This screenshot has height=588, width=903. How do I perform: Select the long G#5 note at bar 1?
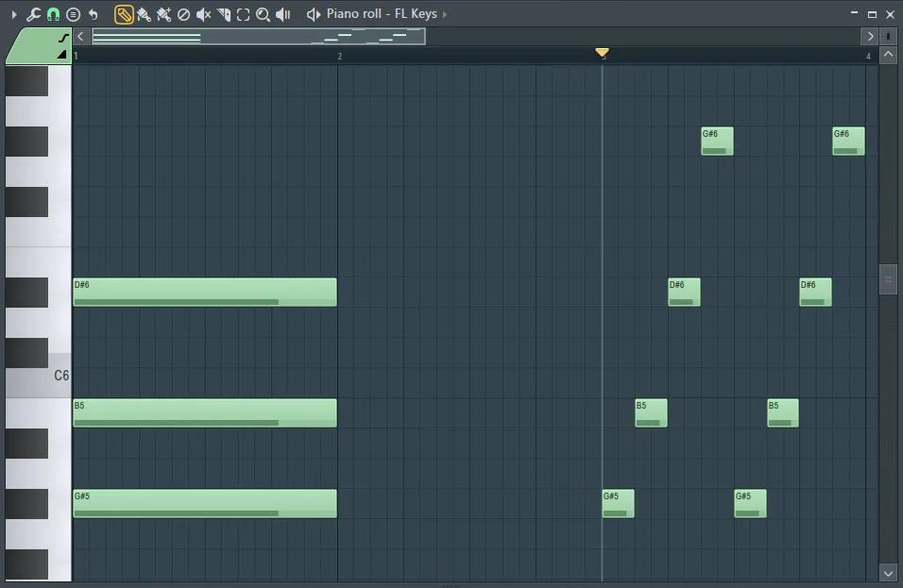pyautogui.click(x=205, y=503)
